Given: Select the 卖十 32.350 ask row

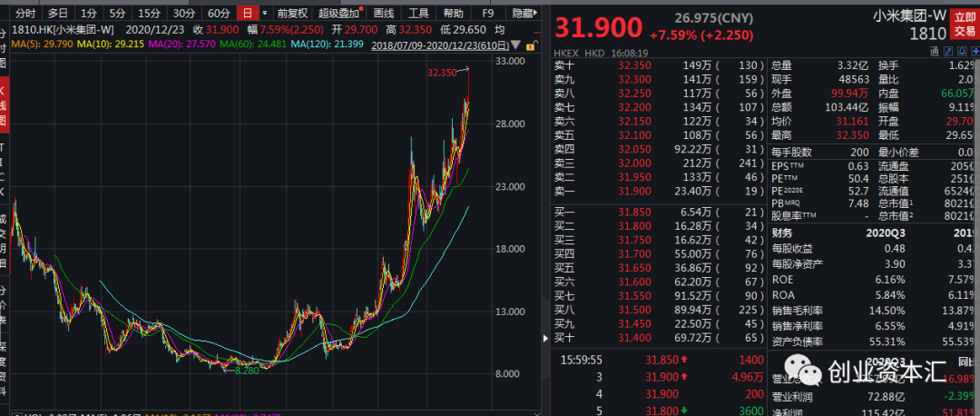Looking at the screenshot, I should [x=660, y=65].
